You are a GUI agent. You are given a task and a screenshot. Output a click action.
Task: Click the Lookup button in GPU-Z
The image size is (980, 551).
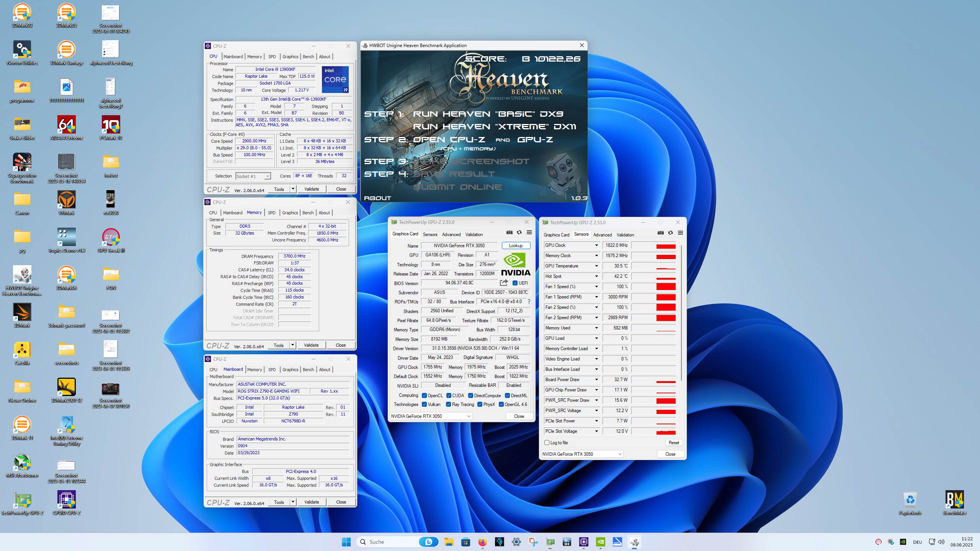click(516, 246)
